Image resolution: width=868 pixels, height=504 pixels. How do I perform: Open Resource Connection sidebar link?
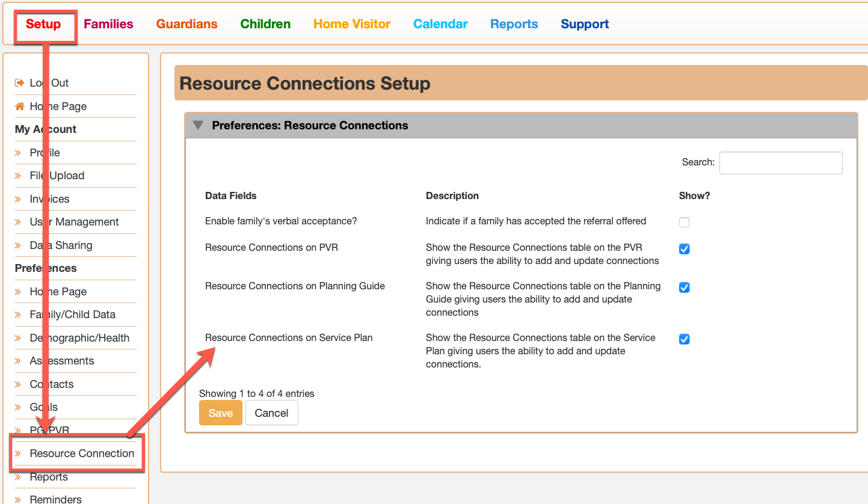(x=82, y=453)
